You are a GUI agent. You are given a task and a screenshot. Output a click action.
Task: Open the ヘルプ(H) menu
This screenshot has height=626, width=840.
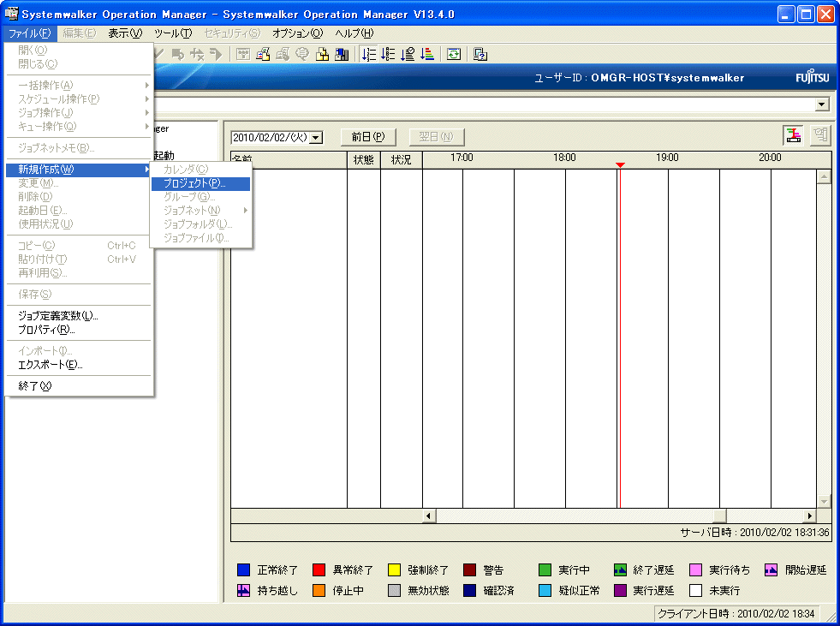click(x=354, y=33)
